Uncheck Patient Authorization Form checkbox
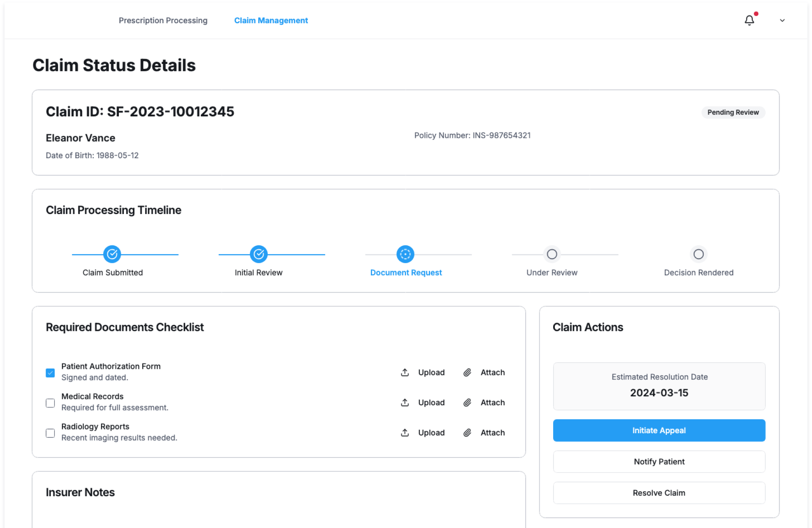The height and width of the screenshot is (528, 812). (x=50, y=373)
